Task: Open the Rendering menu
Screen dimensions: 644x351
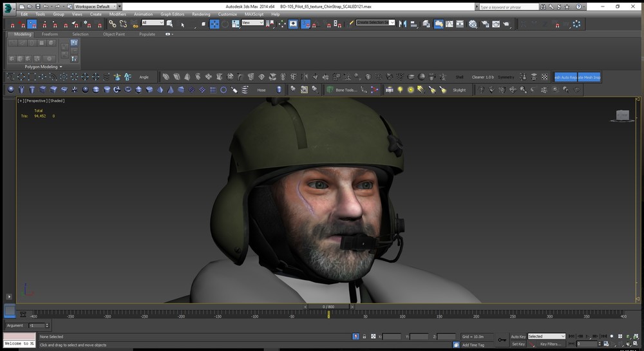Action: (x=201, y=14)
